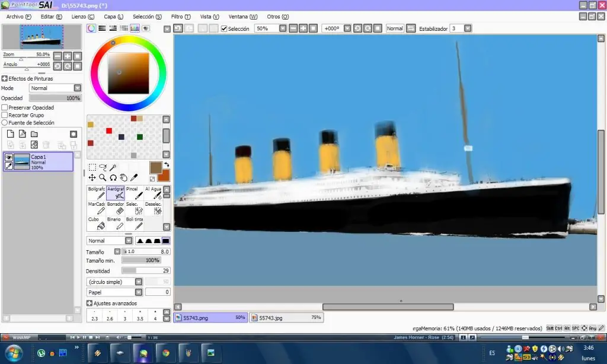Screen dimensions: 607x364
Task: Create a new normal layer
Action: pos(11,134)
